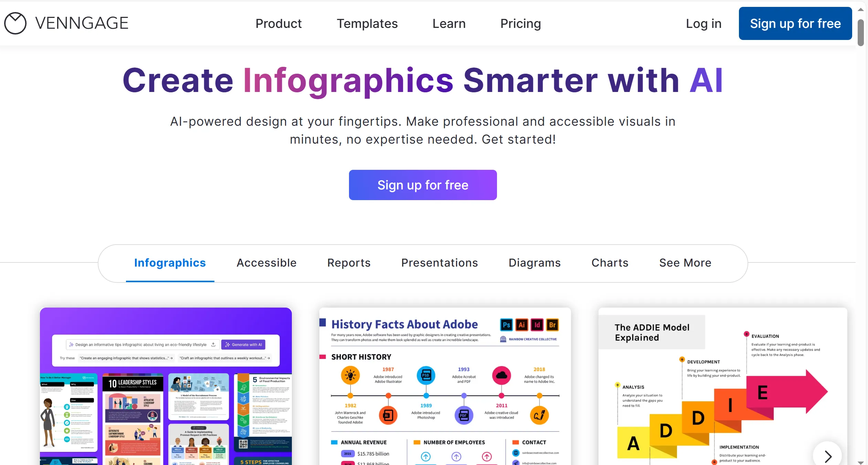
Task: Click the QR code in Environmental Impacts thumbnail
Action: pos(243,444)
